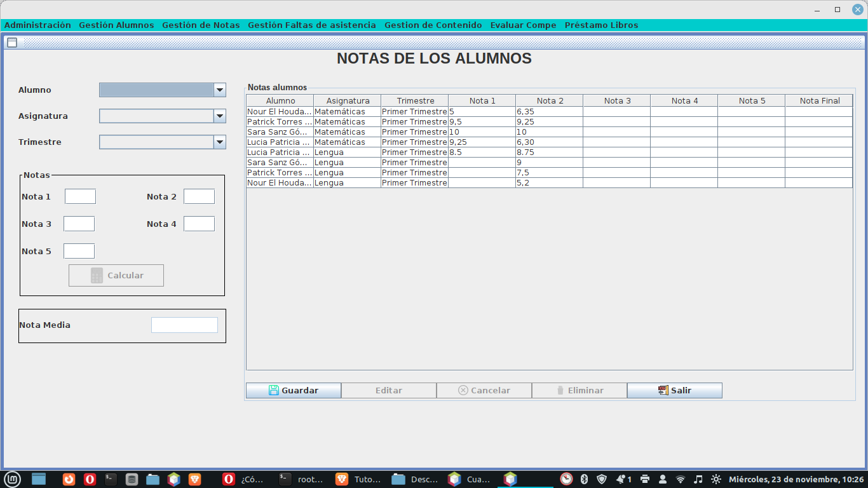Click the printer tray icon
The image size is (868, 488).
[x=645, y=479]
